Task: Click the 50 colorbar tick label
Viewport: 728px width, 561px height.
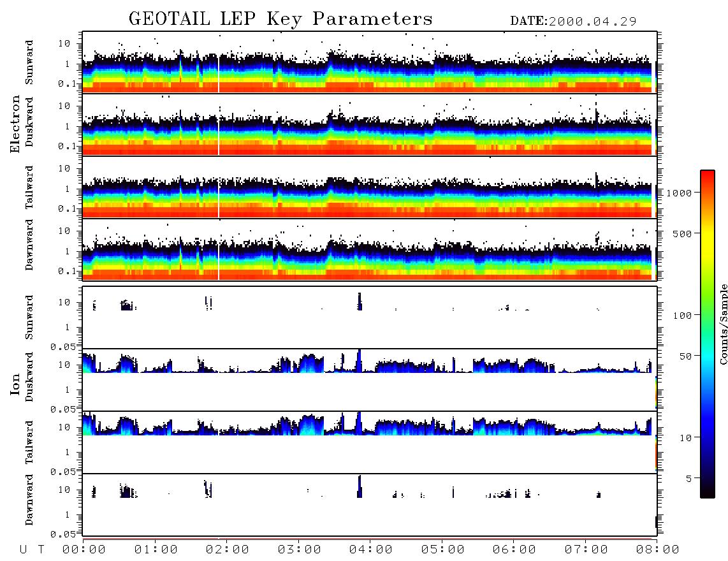Action: [x=685, y=356]
